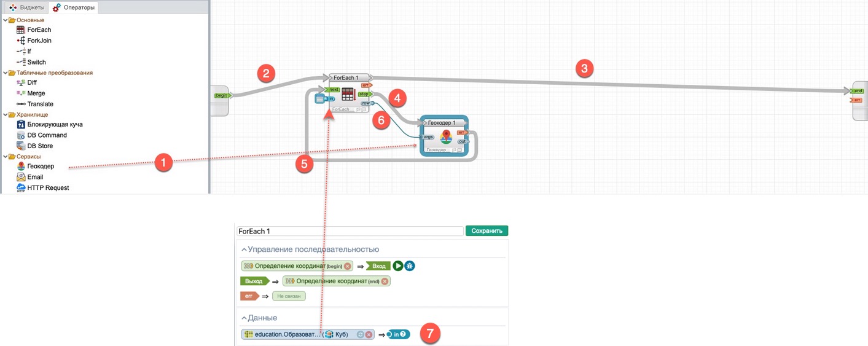Click the blue debug bug icon
Viewport: 868px width, 346px height.
point(410,266)
